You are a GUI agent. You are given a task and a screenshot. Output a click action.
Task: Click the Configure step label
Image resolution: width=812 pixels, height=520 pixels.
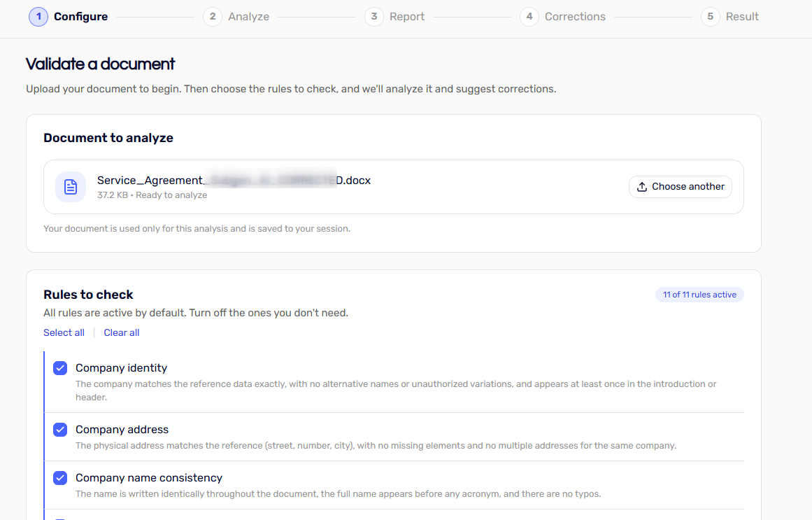81,17
